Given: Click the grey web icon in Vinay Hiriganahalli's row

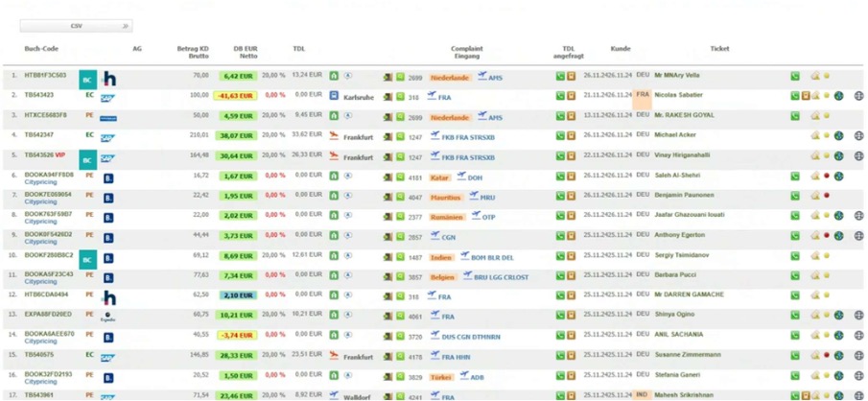Looking at the screenshot, I should (x=858, y=156).
